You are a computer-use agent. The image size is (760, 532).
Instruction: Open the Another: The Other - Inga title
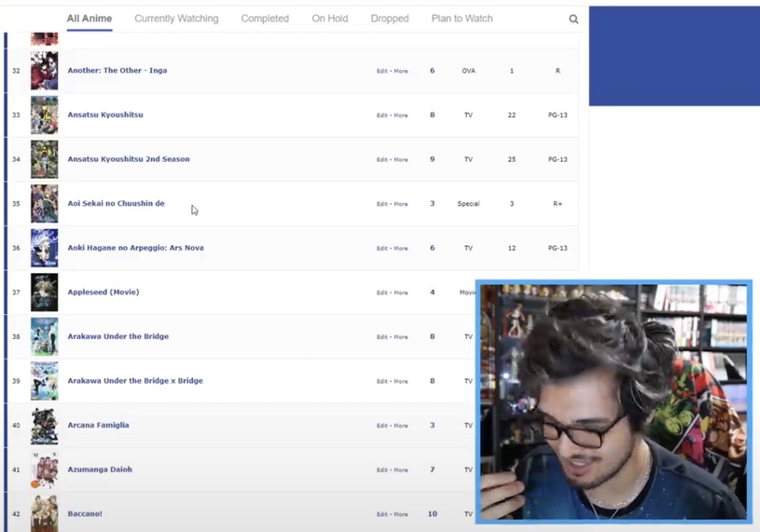(117, 71)
